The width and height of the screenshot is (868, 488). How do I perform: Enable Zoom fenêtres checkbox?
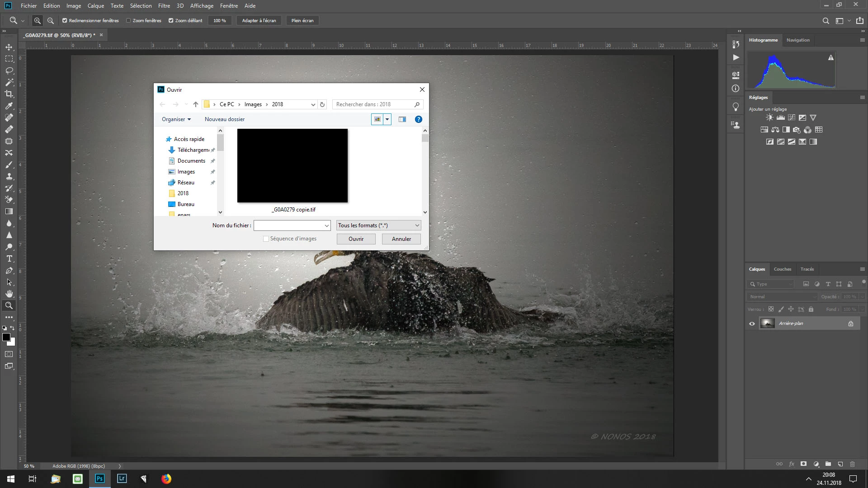(x=128, y=21)
